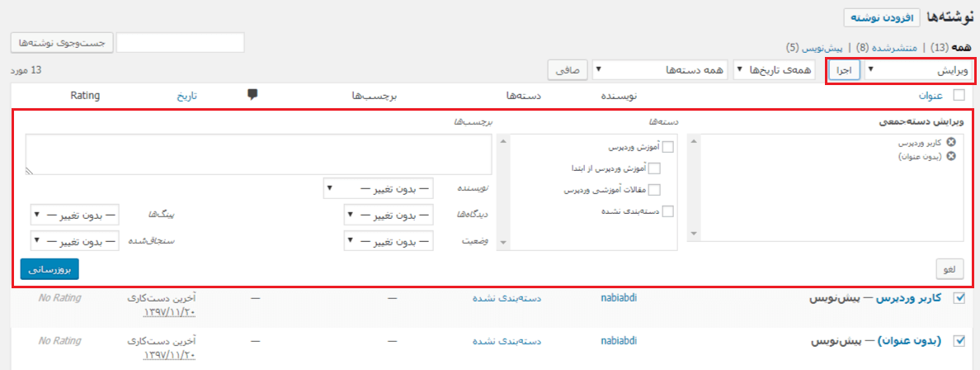Click the لغو cancel button

949,269
